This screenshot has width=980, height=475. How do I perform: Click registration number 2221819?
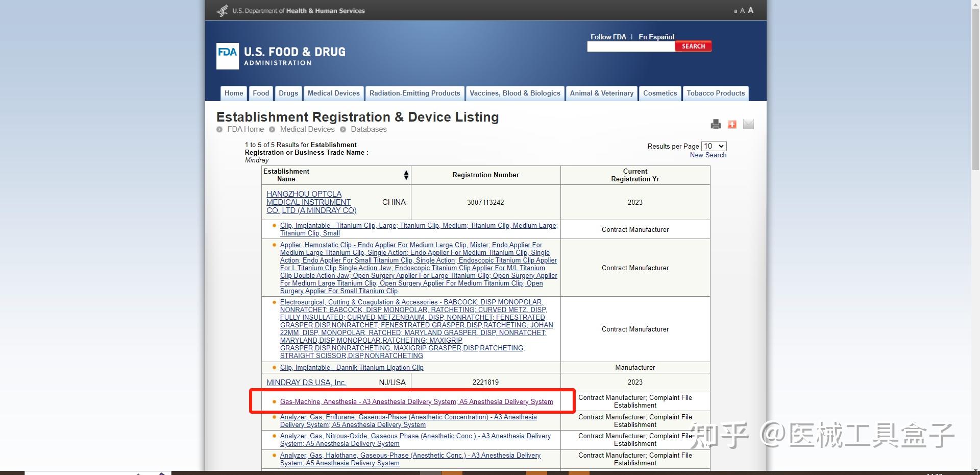pyautogui.click(x=485, y=383)
